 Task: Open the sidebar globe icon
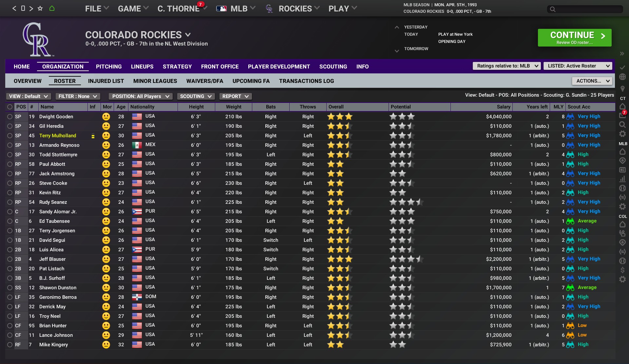[622, 77]
